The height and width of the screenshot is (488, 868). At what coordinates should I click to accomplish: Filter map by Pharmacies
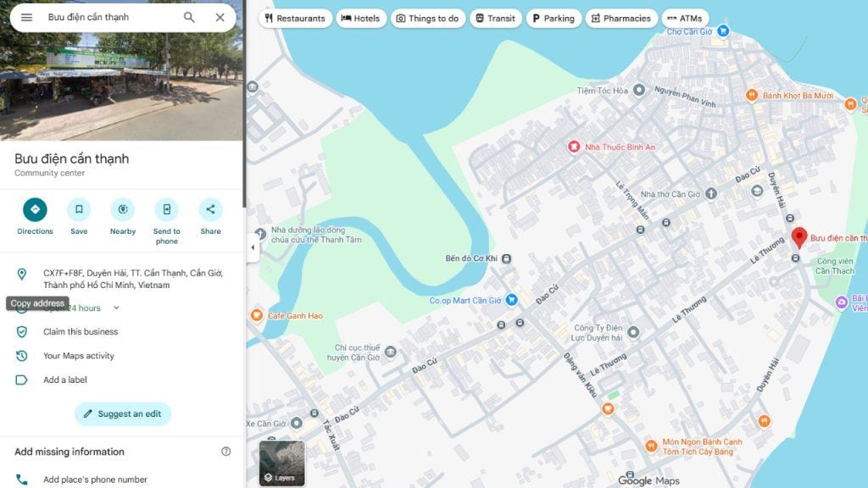coord(620,18)
